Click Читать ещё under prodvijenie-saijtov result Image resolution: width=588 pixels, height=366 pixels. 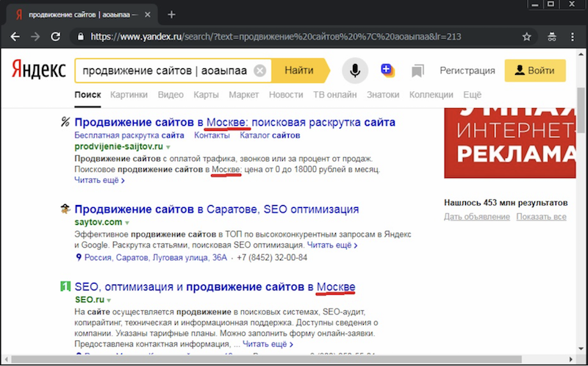(99, 180)
